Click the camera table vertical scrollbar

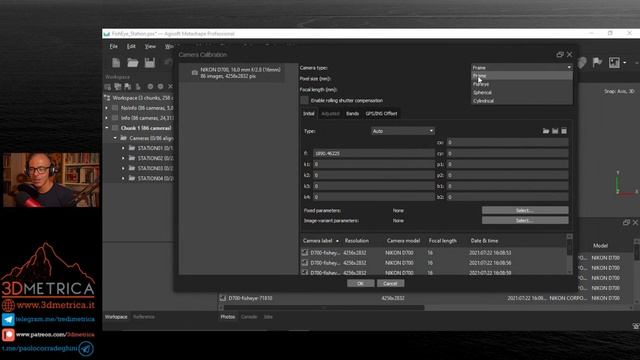pyautogui.click(x=569, y=247)
